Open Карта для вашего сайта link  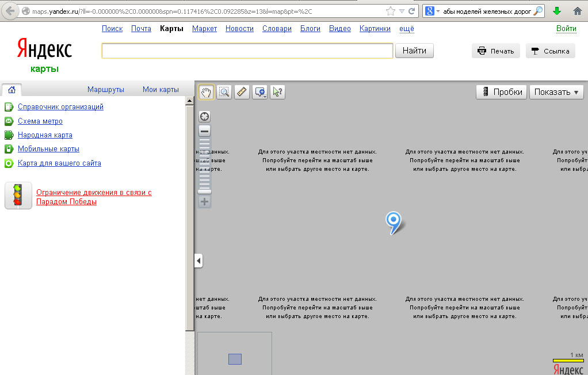point(59,163)
